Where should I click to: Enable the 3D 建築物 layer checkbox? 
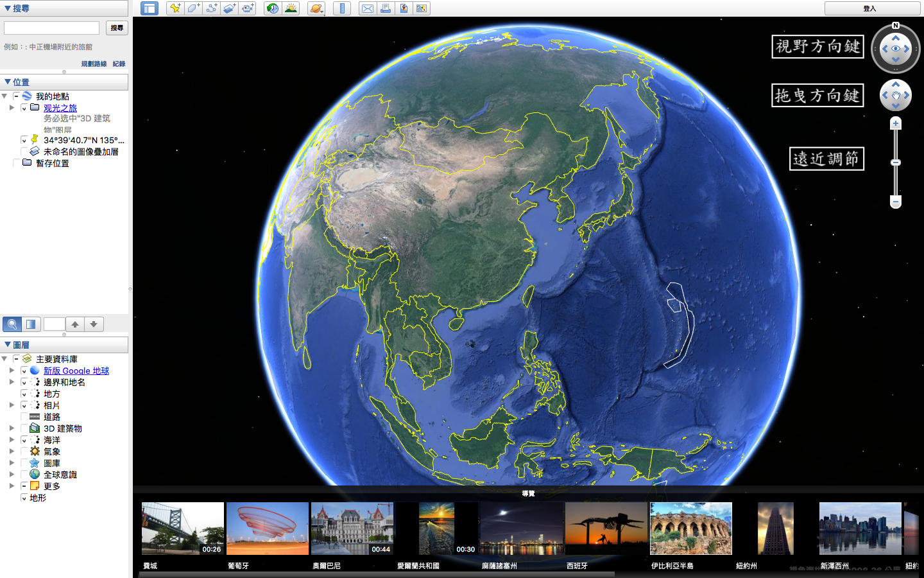point(24,428)
